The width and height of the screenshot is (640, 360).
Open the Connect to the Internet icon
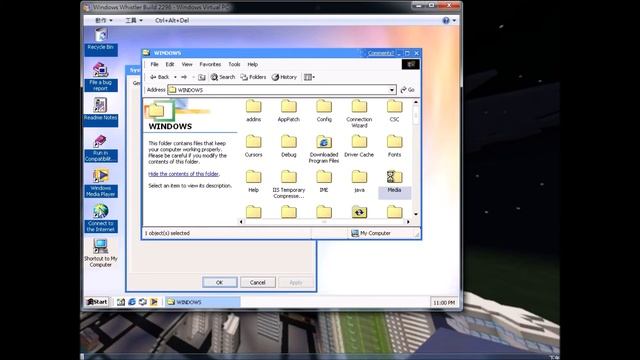point(100,218)
